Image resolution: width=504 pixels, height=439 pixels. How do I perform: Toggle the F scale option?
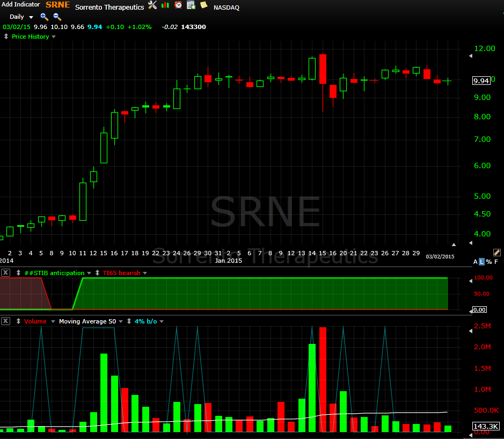click(x=496, y=262)
